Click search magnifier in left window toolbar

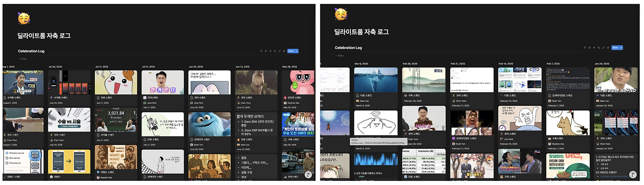pos(275,51)
